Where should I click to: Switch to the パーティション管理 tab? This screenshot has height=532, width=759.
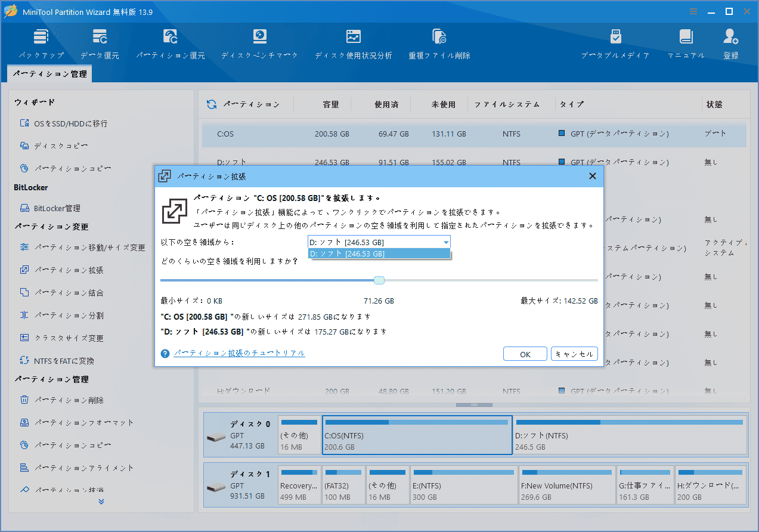(x=50, y=74)
